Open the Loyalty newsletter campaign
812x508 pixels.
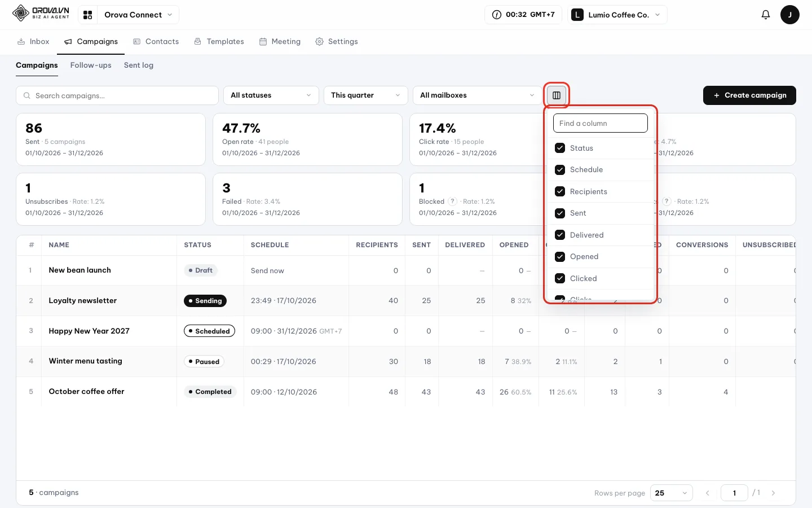pyautogui.click(x=82, y=301)
